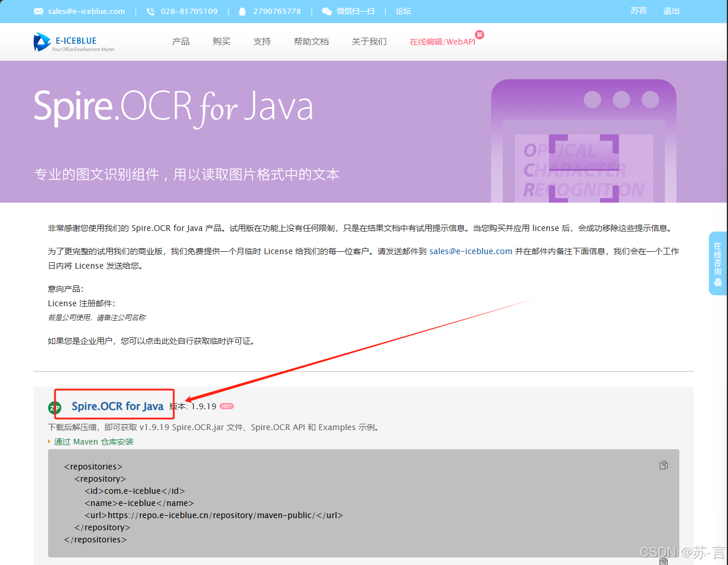Open the 在线咨询 side chat widget
This screenshot has height=565, width=728.
pyautogui.click(x=718, y=263)
